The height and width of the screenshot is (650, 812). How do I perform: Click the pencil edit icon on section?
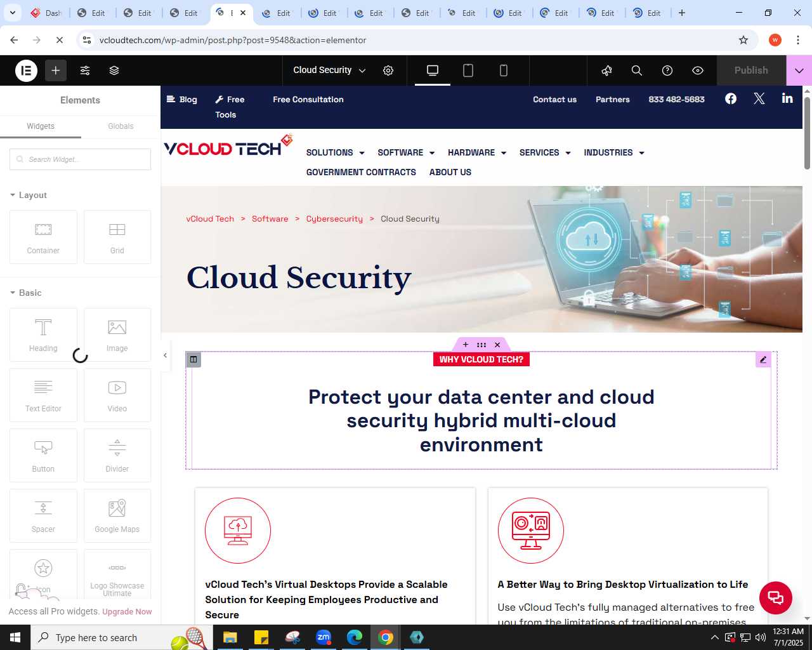(763, 359)
